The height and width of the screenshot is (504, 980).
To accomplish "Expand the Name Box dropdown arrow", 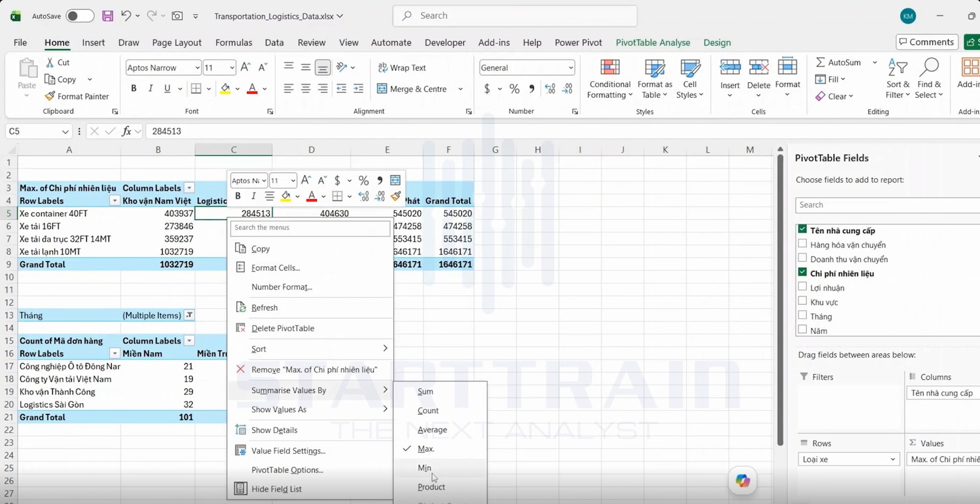I will (65, 131).
